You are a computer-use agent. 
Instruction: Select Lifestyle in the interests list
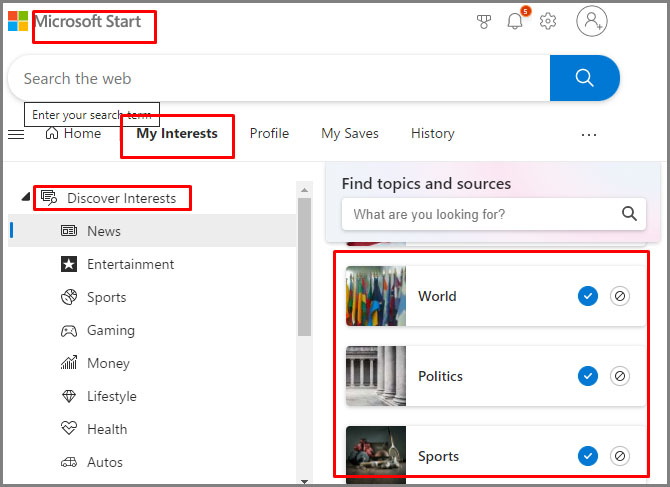pyautogui.click(x=152, y=396)
